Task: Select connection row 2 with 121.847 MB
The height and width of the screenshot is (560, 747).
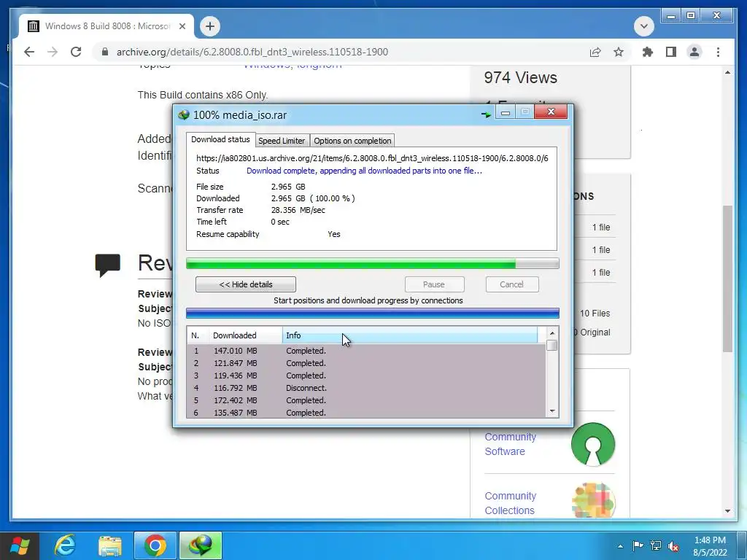Action: (x=366, y=363)
